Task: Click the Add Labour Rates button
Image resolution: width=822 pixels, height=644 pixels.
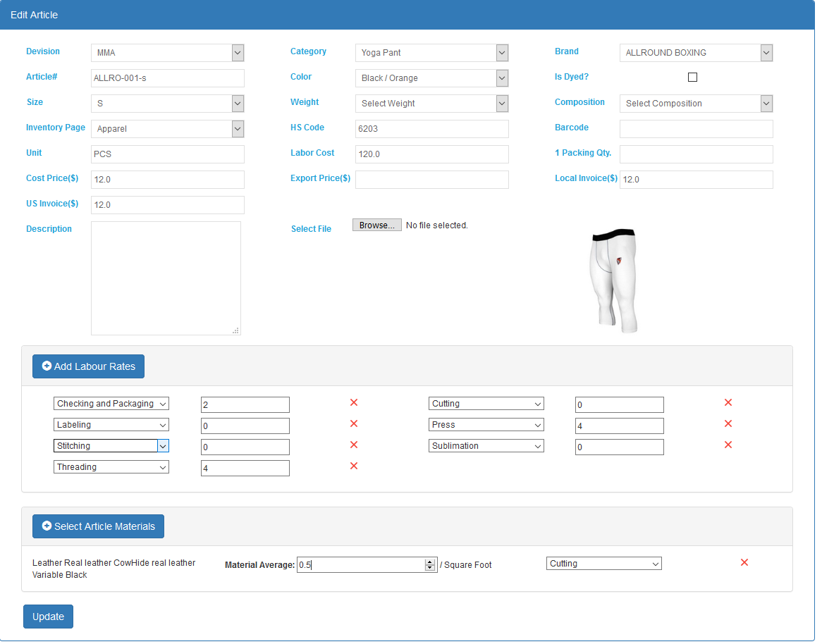Action: 88,366
